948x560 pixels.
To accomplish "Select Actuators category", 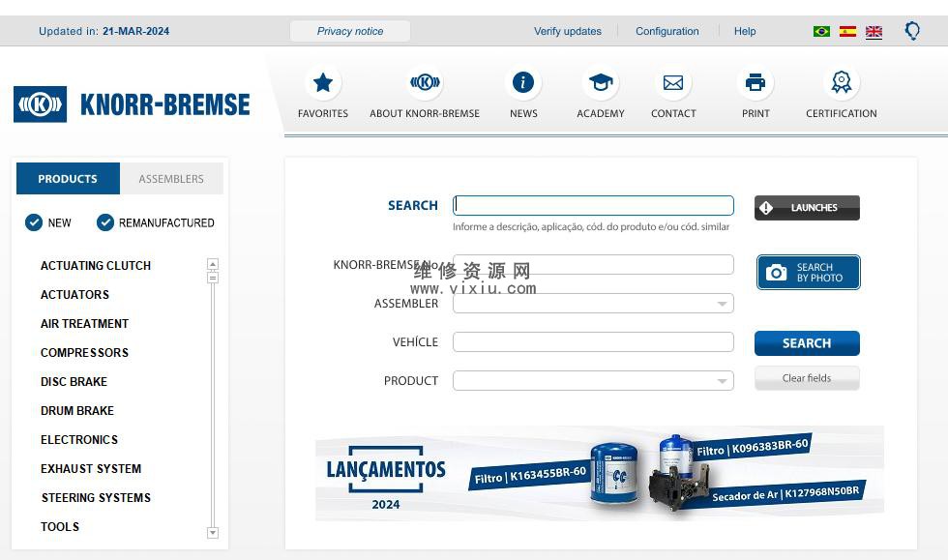I will pyautogui.click(x=75, y=295).
